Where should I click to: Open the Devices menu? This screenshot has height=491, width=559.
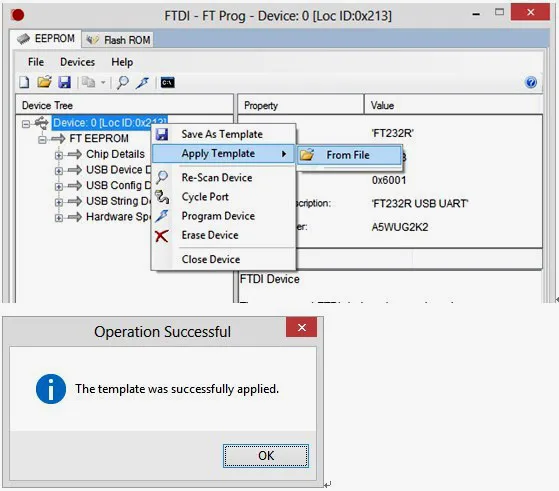click(77, 62)
